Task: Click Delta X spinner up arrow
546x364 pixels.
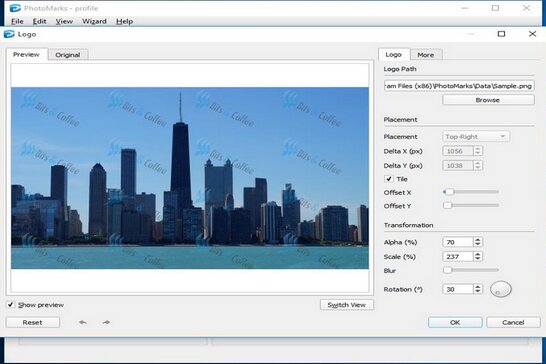Action: click(478, 149)
